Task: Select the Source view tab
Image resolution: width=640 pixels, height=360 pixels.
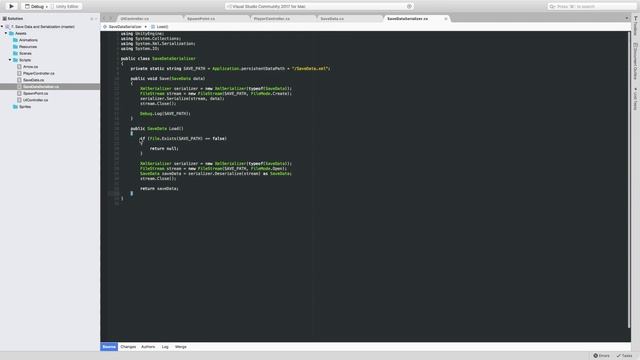Action: click(x=109, y=347)
